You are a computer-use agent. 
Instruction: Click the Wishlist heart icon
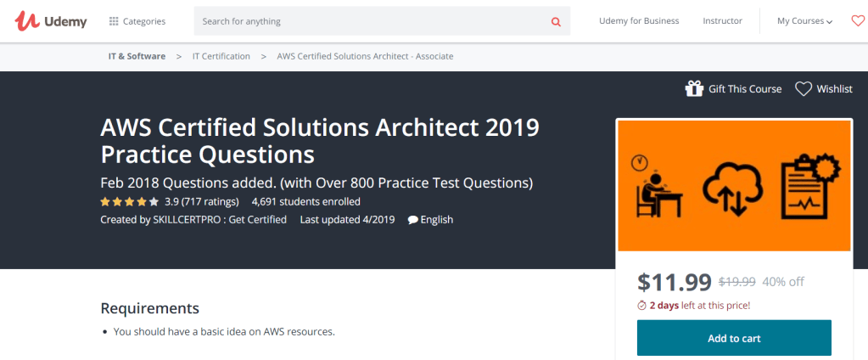(x=803, y=89)
